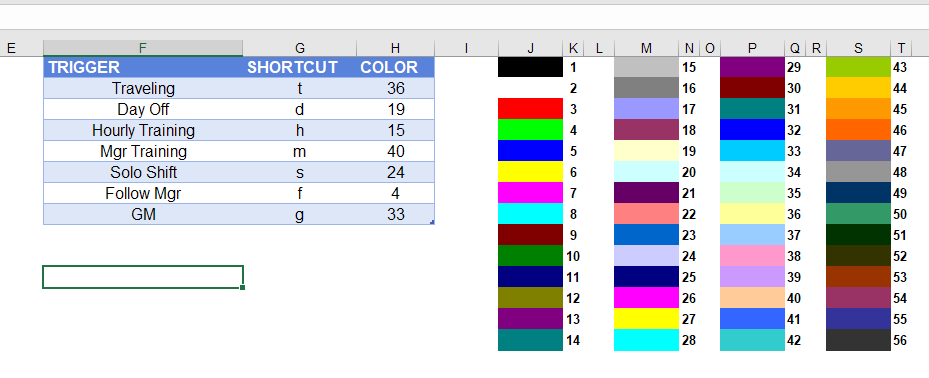Click the sea green swatch numbered 50

[x=858, y=214]
